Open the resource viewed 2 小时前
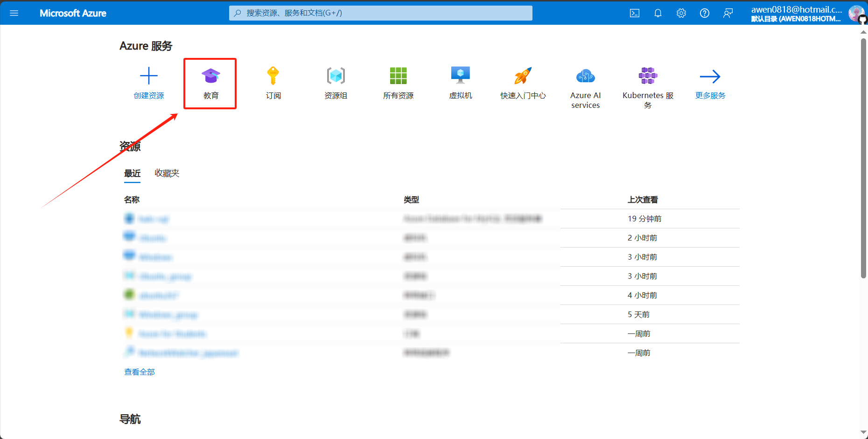Screen dimensions: 868x439 (x=153, y=238)
